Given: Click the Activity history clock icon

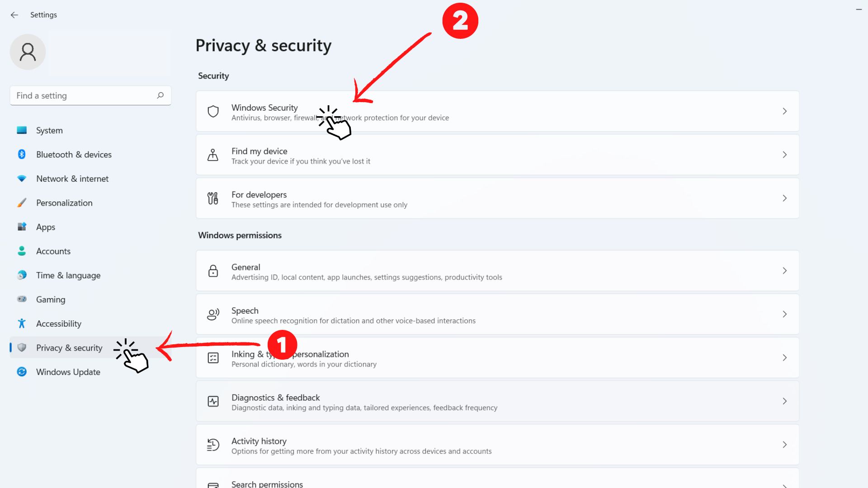Looking at the screenshot, I should point(213,445).
